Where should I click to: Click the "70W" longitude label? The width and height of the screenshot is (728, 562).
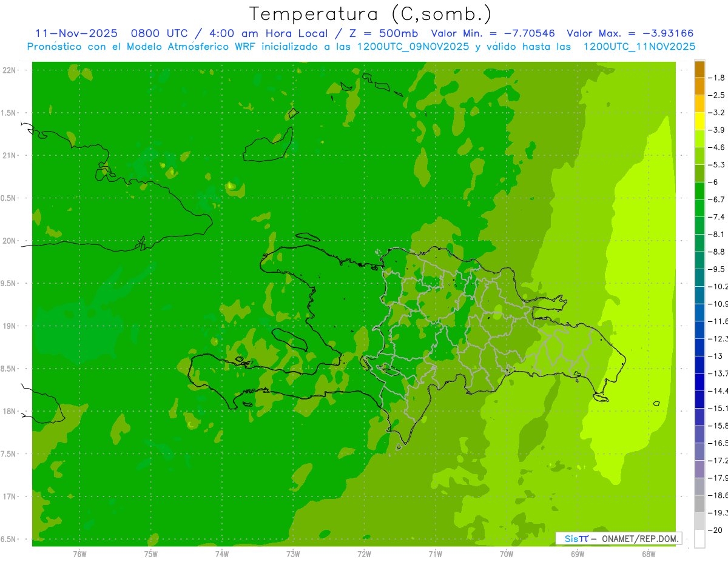click(506, 554)
